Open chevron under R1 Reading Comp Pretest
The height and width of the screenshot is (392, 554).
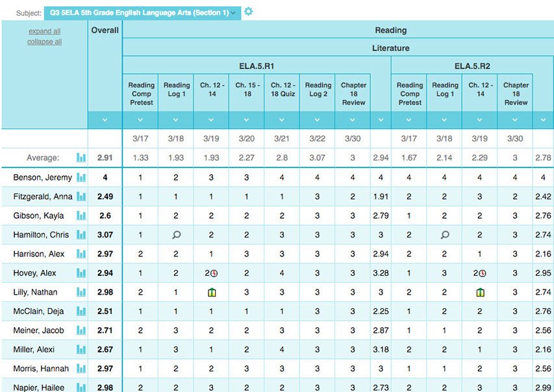coord(140,120)
